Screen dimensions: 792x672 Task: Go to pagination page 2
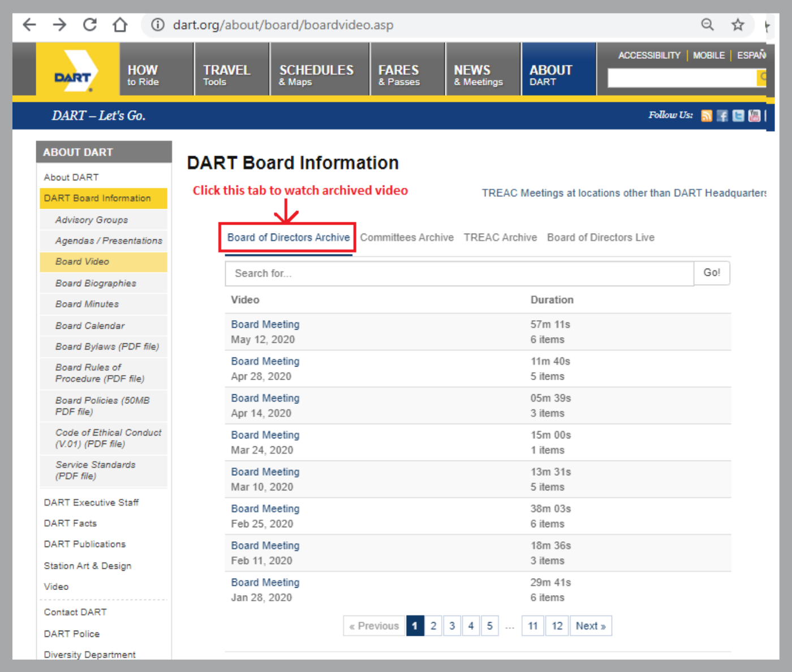click(433, 626)
